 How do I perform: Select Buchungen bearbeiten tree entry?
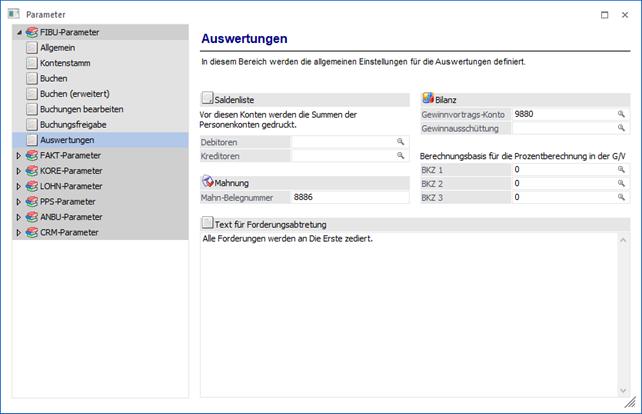click(x=81, y=109)
